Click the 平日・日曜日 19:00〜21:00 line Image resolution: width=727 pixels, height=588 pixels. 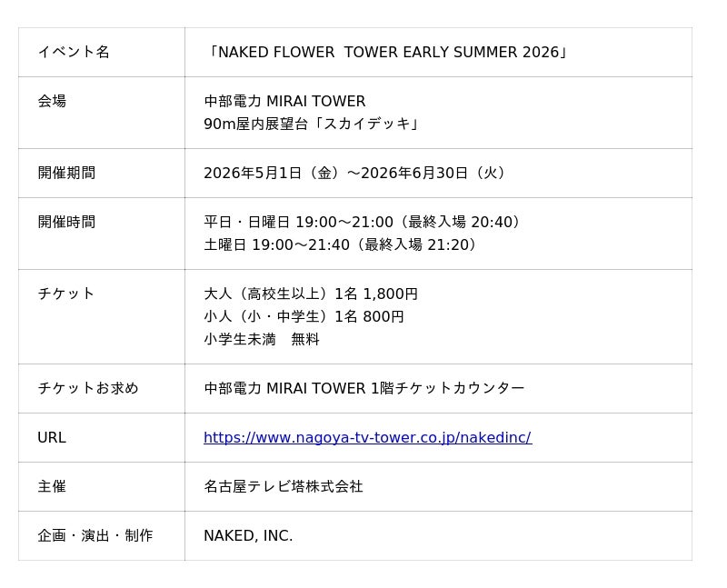tap(364, 222)
